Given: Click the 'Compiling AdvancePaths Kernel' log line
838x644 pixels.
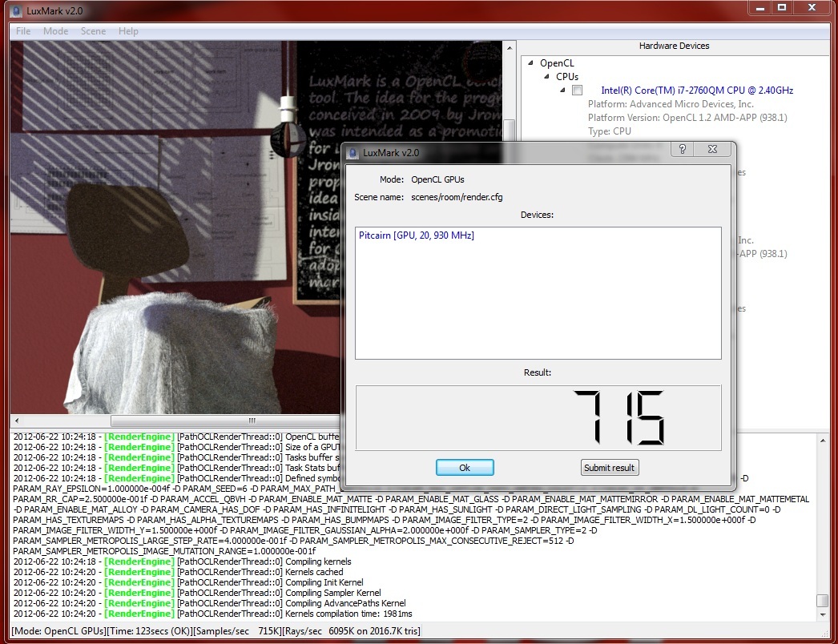Looking at the screenshot, I should [x=210, y=603].
